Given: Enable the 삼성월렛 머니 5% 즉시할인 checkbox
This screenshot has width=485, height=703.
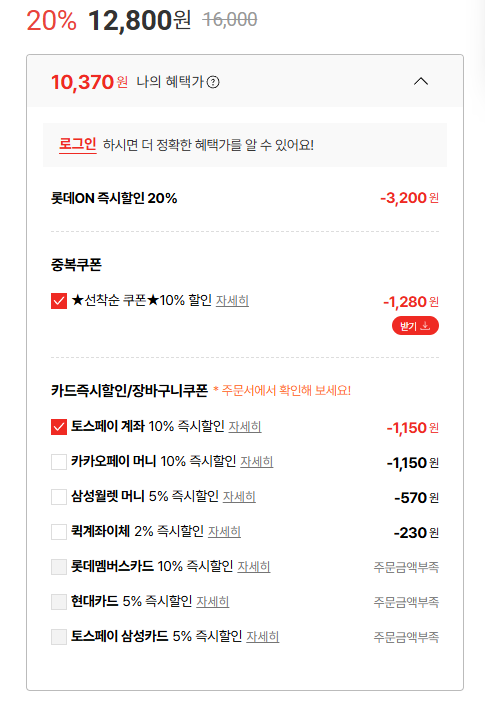Looking at the screenshot, I should point(59,497).
